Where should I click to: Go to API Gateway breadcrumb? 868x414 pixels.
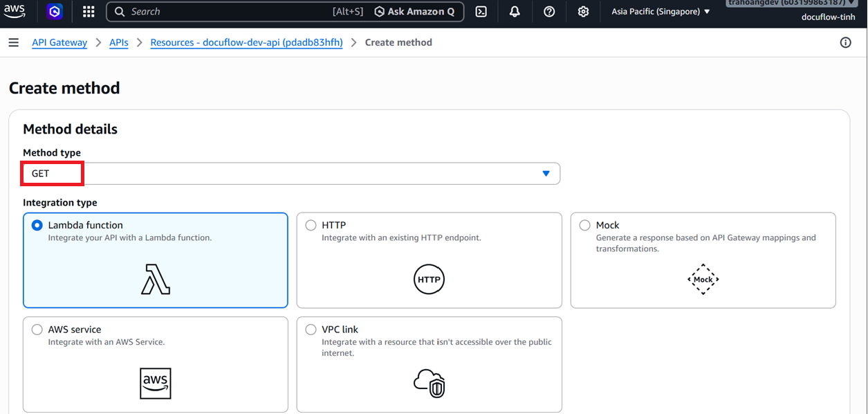tap(59, 43)
